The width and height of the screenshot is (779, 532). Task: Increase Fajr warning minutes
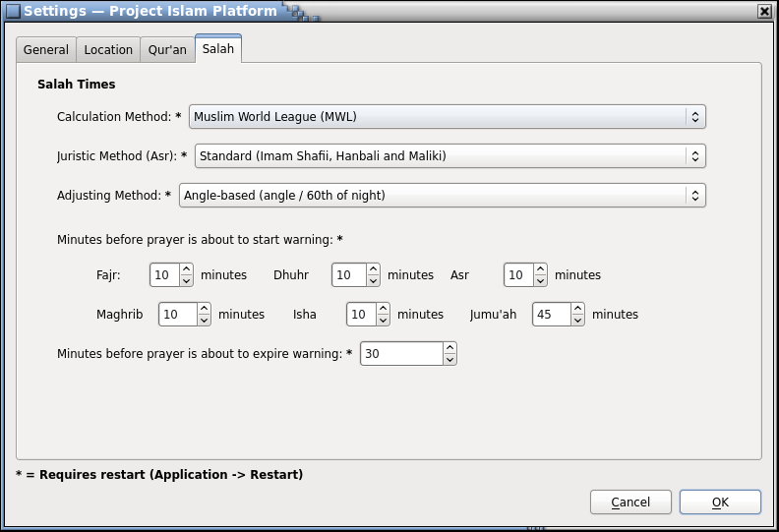tap(186, 269)
